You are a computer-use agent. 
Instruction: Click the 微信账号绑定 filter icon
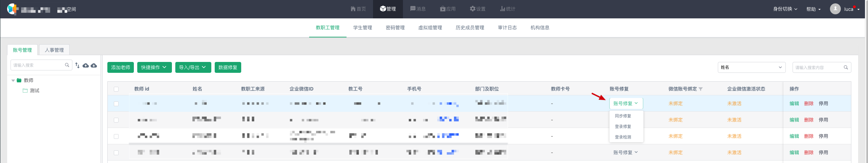point(701,89)
